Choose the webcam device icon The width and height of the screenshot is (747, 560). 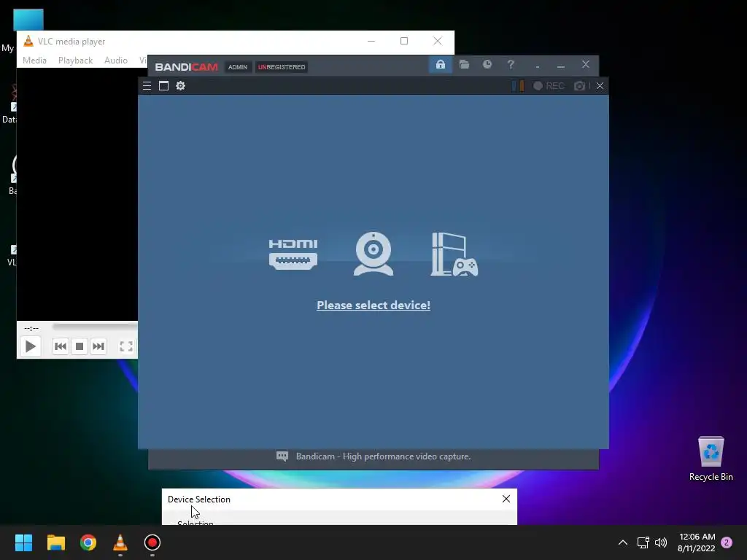pos(373,253)
